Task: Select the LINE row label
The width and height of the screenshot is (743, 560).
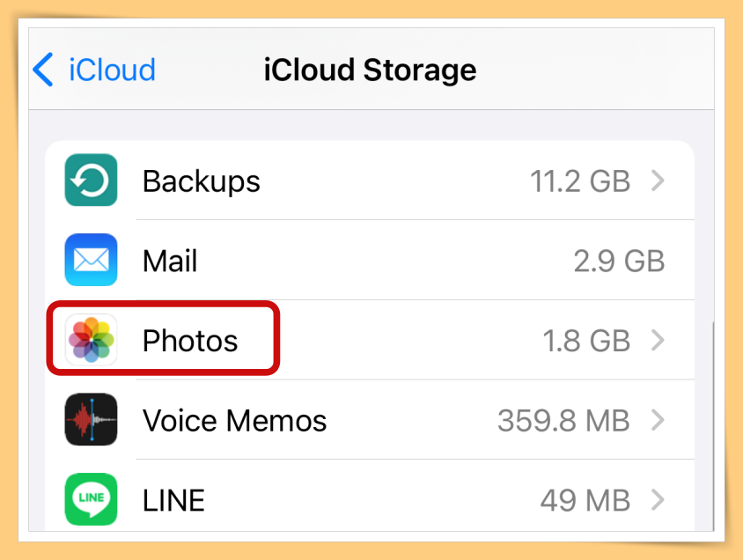Action: [174, 500]
